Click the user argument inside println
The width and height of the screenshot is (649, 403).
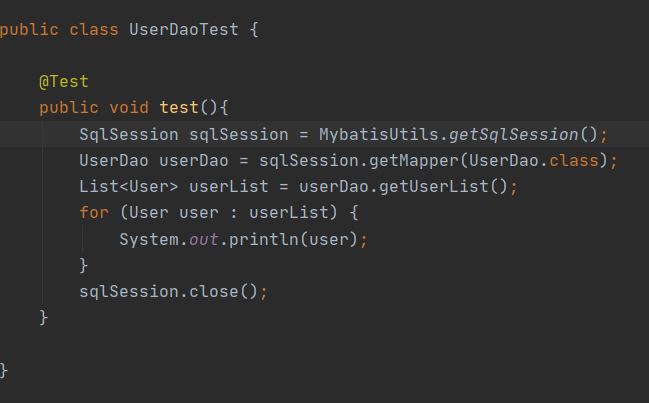click(339, 239)
